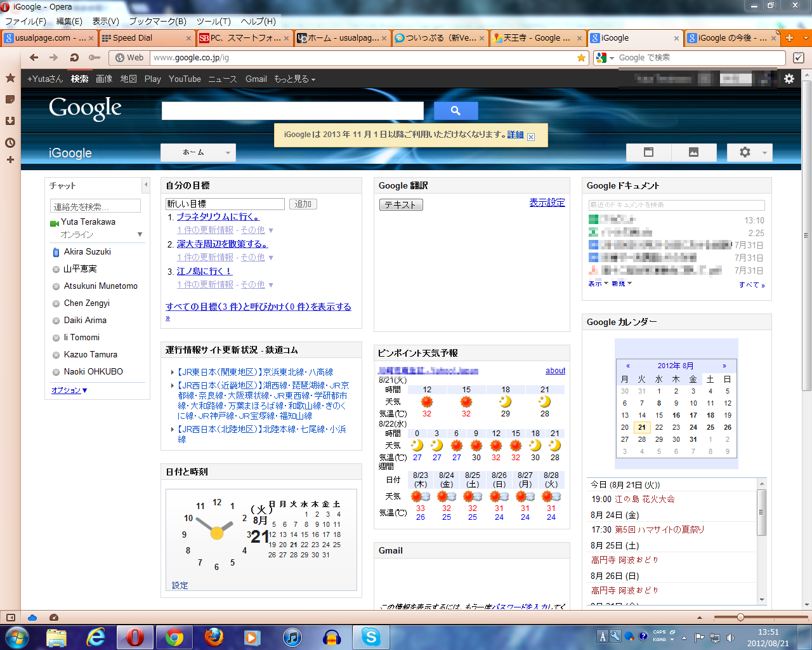Toggle the checkmark button beside Opera search field
812x650 pixels.
point(799,58)
